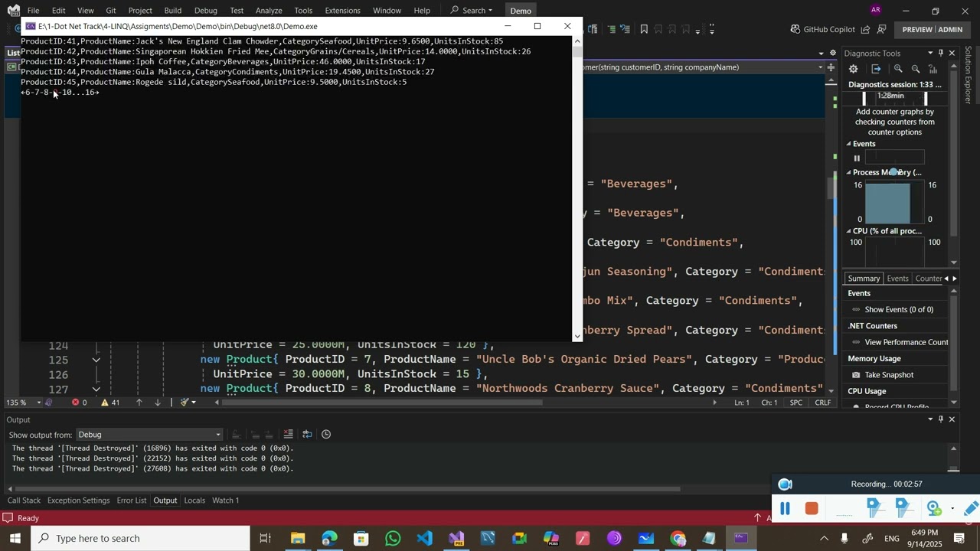Navigate to previous issue with up arrow

[139, 403]
